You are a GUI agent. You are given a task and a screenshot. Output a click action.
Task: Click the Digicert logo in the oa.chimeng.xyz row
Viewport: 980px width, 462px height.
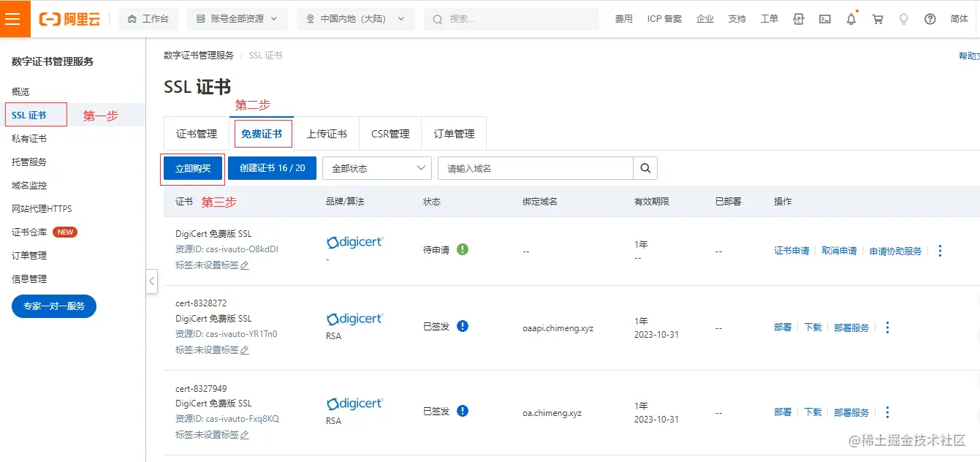point(355,404)
